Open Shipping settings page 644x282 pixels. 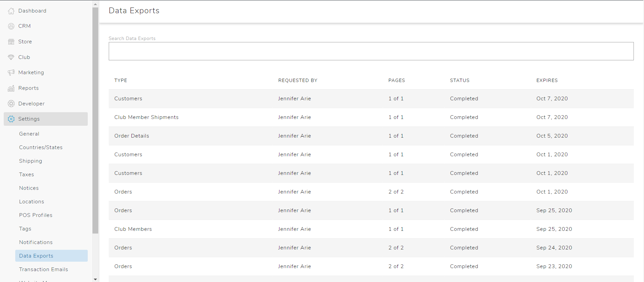coord(30,161)
